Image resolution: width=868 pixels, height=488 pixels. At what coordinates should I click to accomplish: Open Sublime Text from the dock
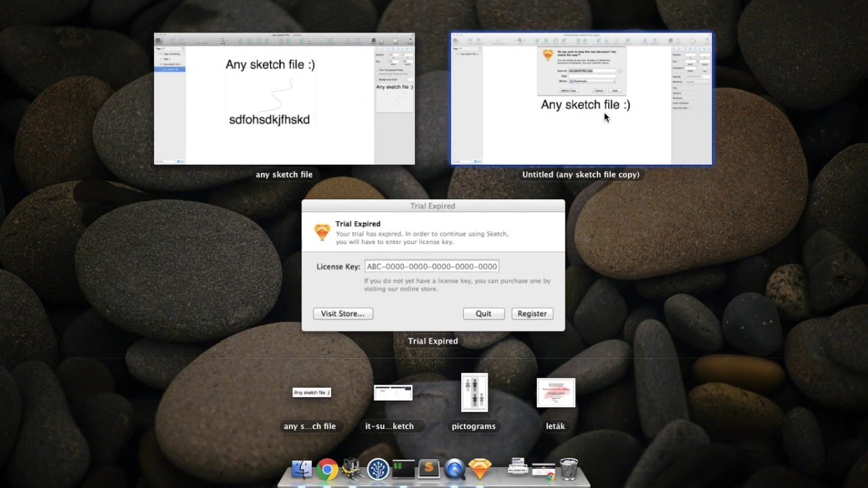click(429, 470)
